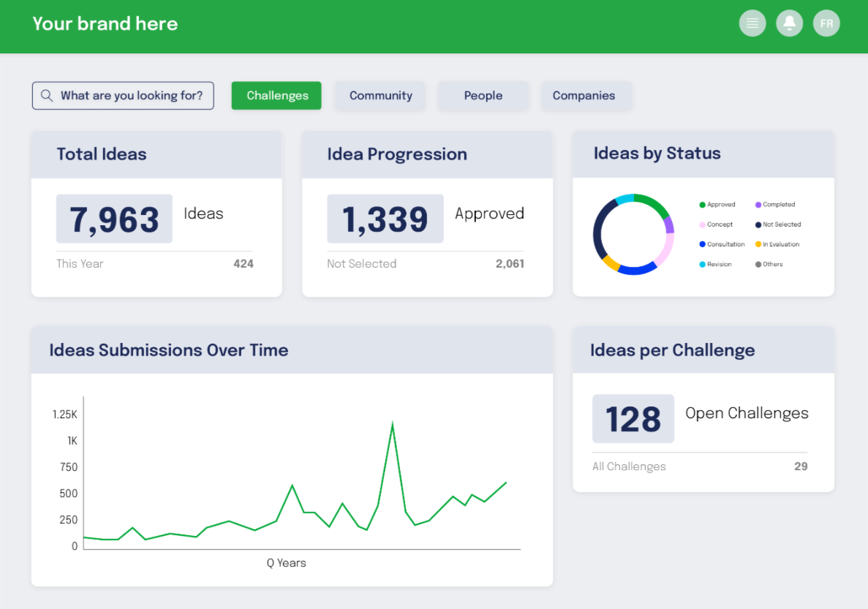This screenshot has height=609, width=868.
Task: Click the 'Ideas by Status' card heading
Action: [x=657, y=154]
